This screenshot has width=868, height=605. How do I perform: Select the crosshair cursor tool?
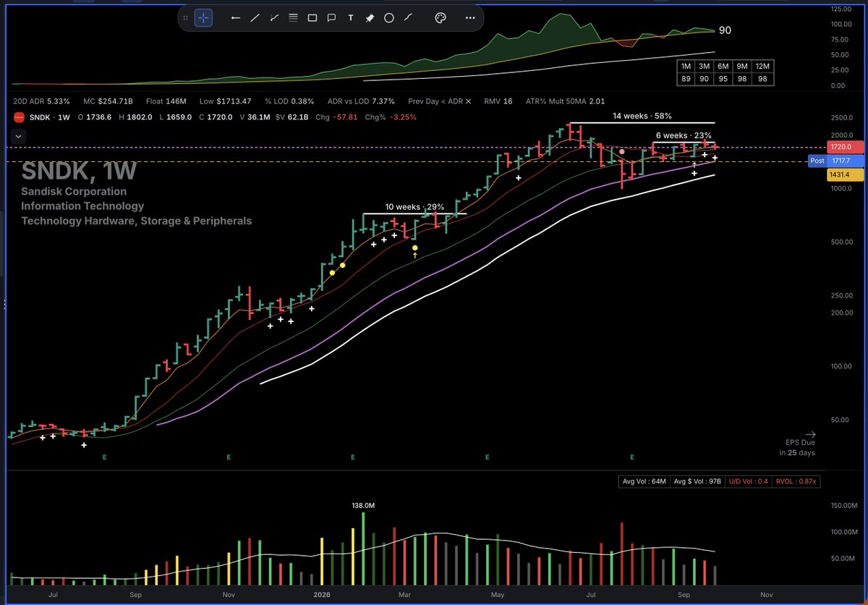point(204,18)
